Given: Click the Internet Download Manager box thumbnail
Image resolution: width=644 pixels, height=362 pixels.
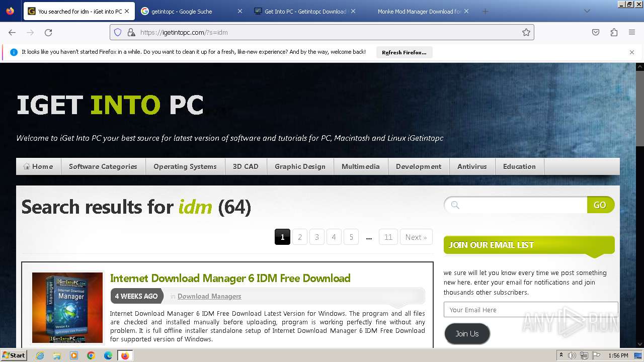Looking at the screenshot, I should point(67,308).
